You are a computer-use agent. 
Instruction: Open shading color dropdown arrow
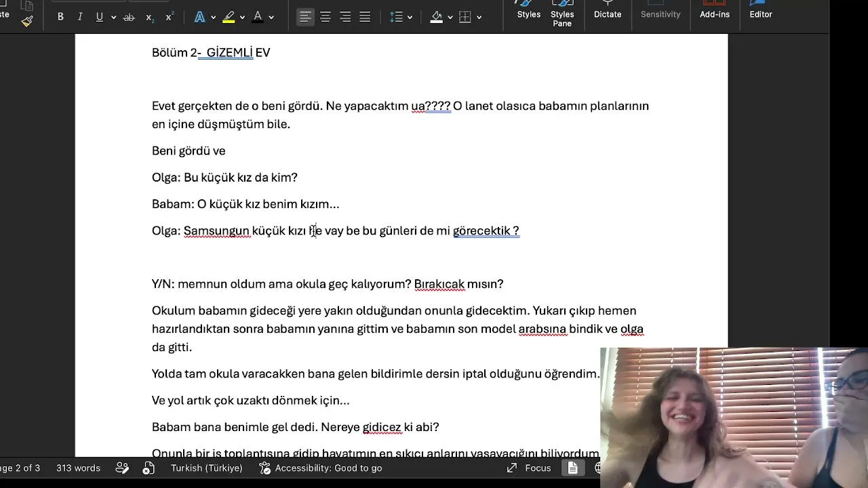tap(450, 18)
